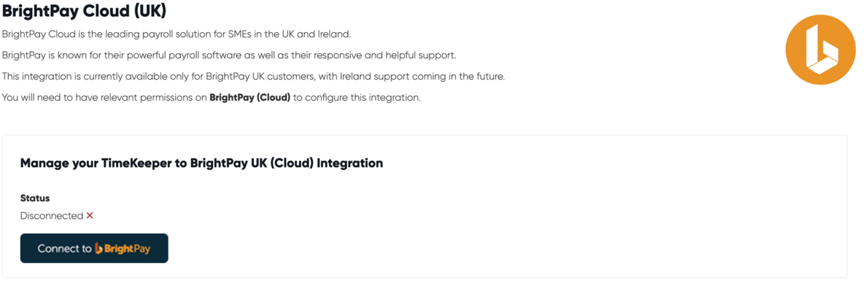Viewport: 868px width, 293px height.
Task: Click the orange BrightPay circular logo
Action: point(820,50)
